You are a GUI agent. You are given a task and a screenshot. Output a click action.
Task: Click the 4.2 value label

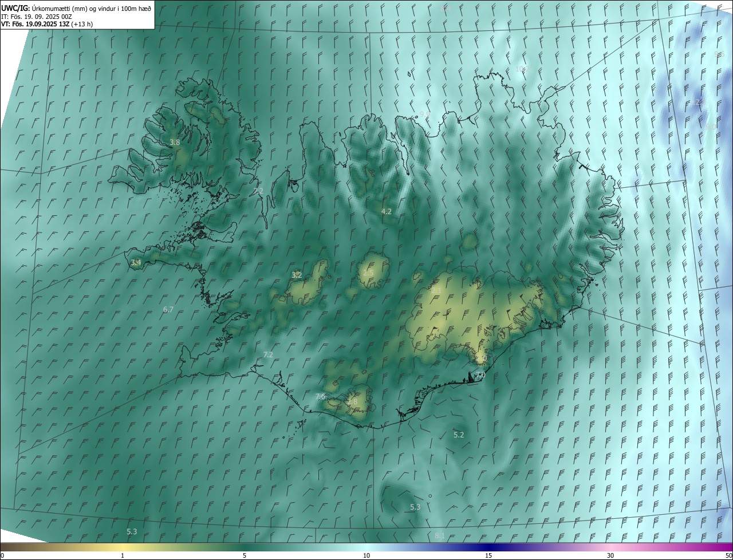coord(387,211)
